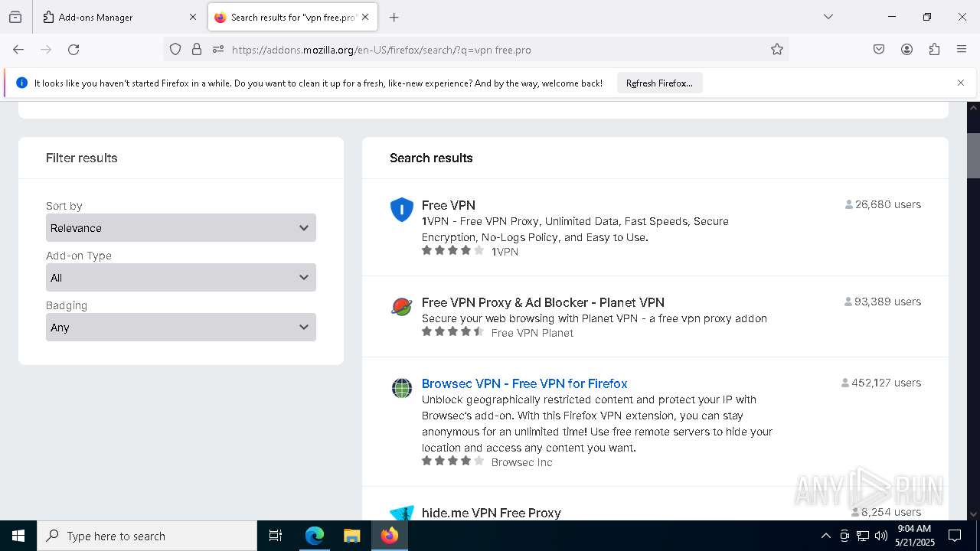Open File Explorer from taskbar
980x551 pixels.
point(352,536)
